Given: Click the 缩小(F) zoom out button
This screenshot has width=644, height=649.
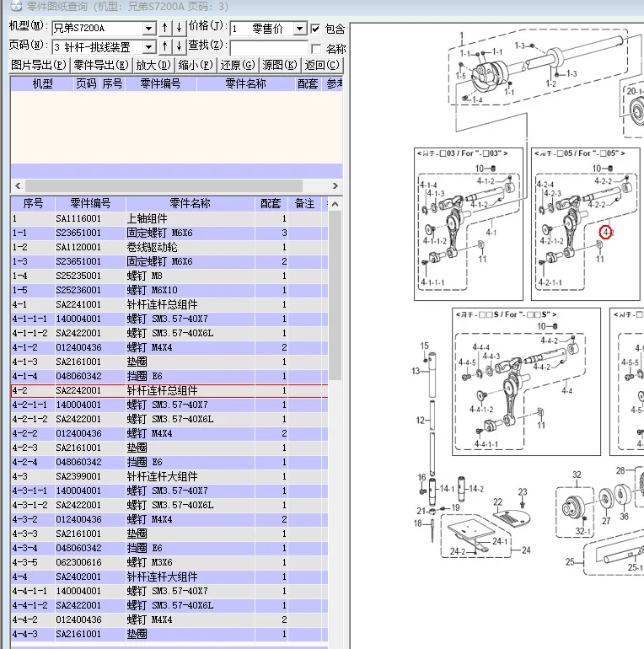Looking at the screenshot, I should click(196, 65).
